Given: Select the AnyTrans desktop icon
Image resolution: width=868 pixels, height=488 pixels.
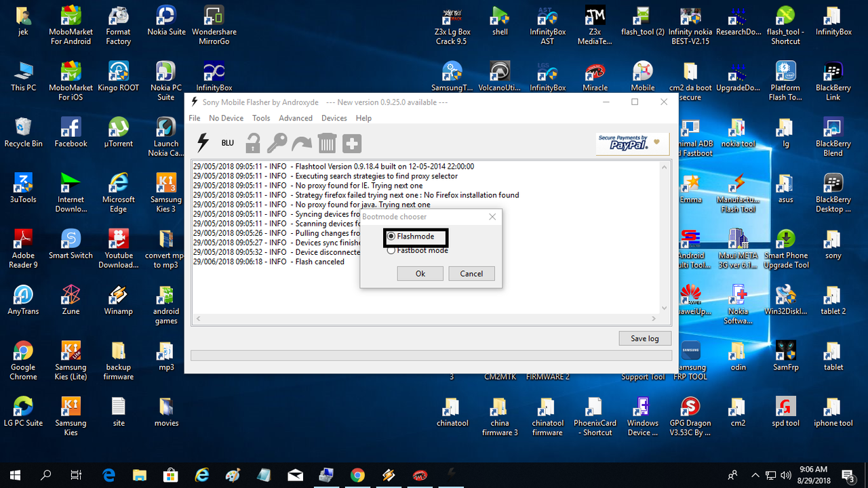Looking at the screenshot, I should [x=23, y=300].
